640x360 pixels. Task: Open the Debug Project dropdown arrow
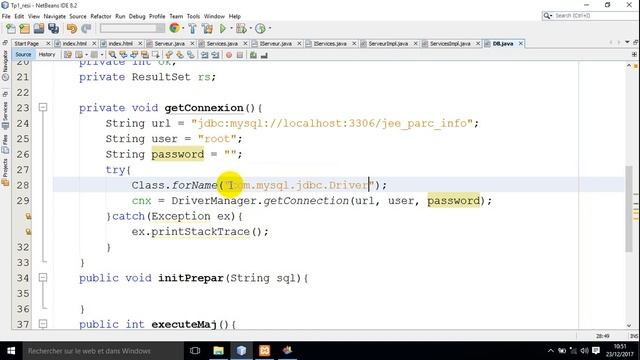click(x=250, y=29)
